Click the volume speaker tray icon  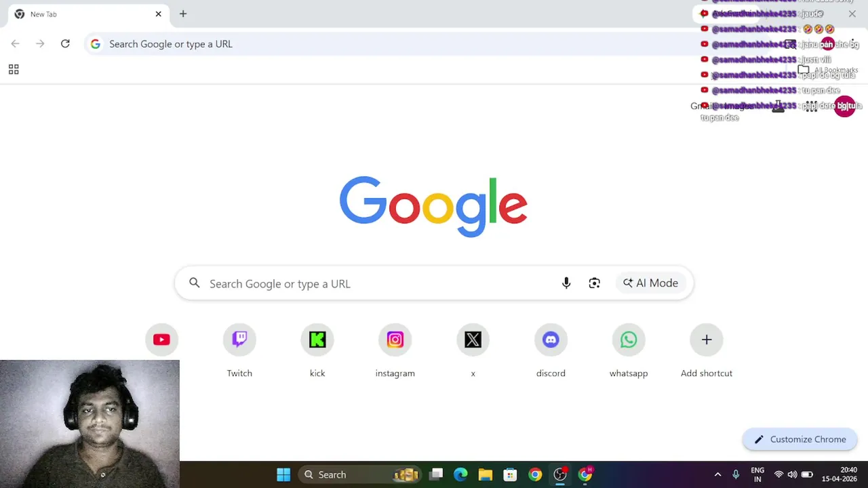(792, 474)
